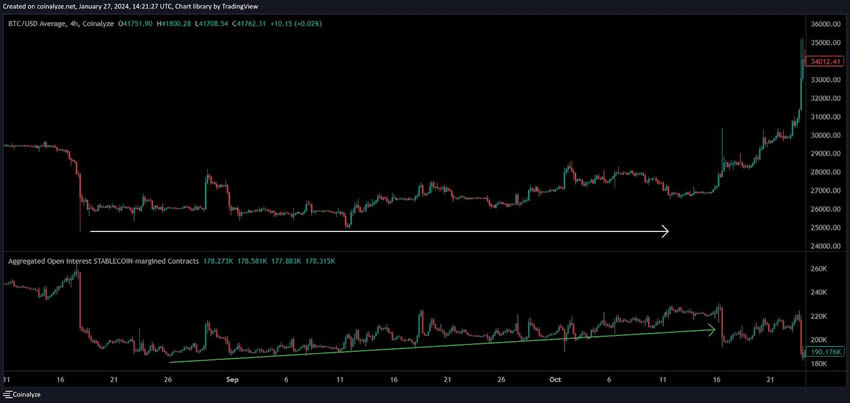Screen dimensions: 850x403
Task: Click the 240K open interest axis label
Action: point(817,292)
